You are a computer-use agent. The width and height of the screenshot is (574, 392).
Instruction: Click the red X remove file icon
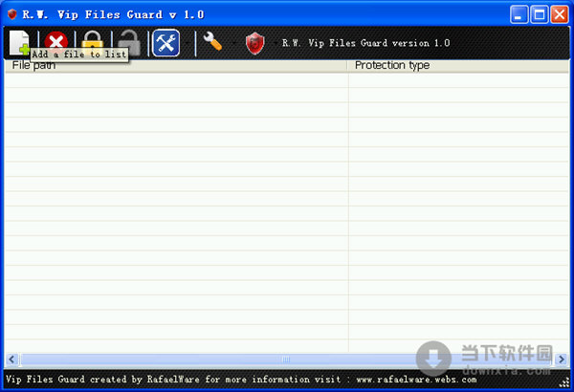(56, 43)
